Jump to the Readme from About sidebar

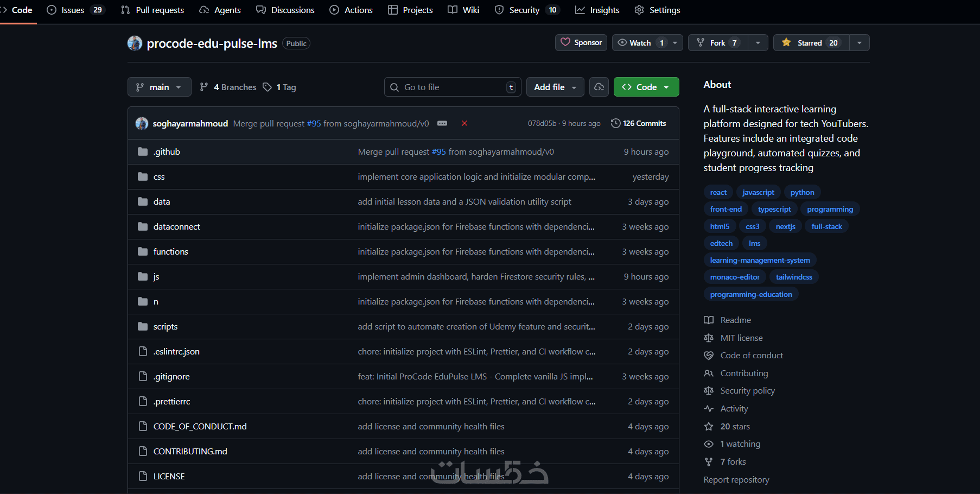click(x=728, y=320)
